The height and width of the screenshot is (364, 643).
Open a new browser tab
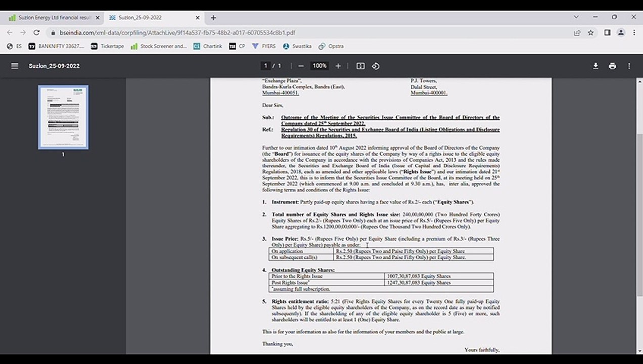click(213, 17)
